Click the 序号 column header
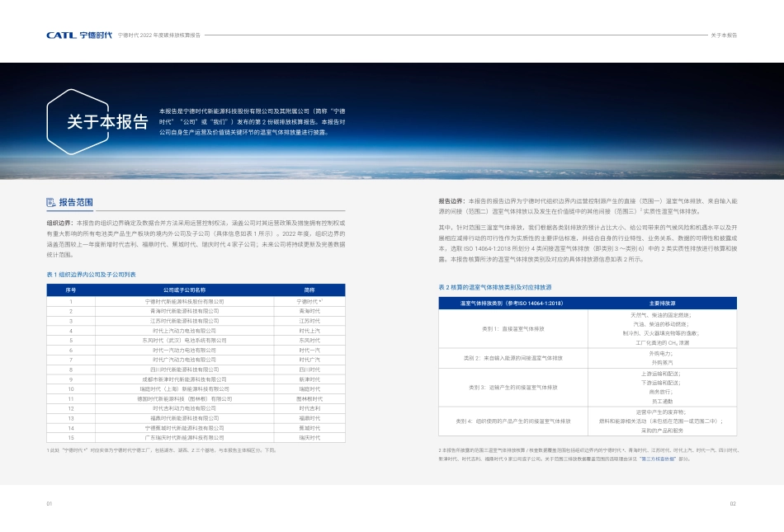The image size is (784, 532). (x=71, y=290)
